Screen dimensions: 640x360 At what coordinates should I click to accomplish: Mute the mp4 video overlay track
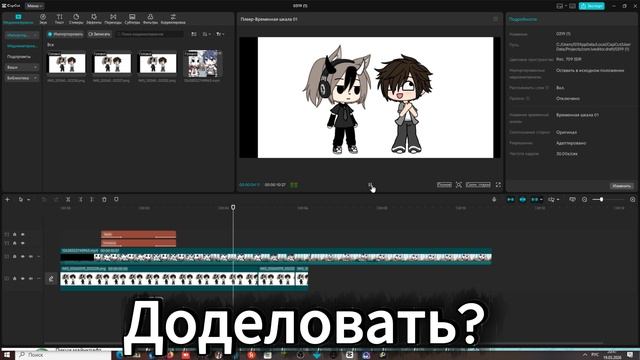(x=31, y=256)
